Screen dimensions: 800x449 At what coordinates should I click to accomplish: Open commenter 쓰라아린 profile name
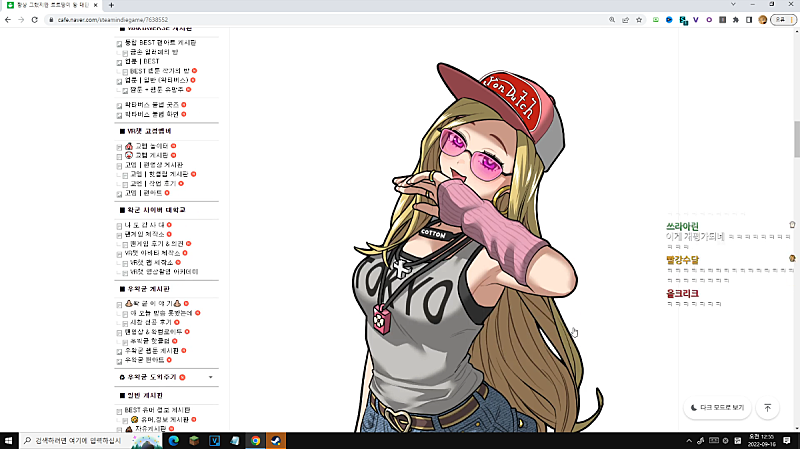pos(682,226)
